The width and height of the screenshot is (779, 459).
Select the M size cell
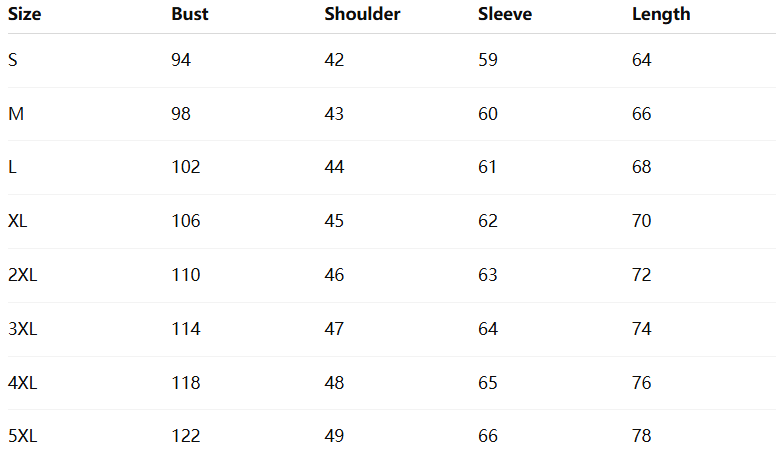[x=16, y=114]
